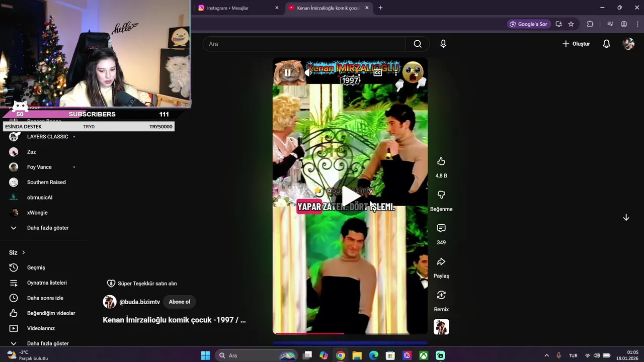Open Microsoft Edge from the taskbar
This screenshot has height=362, width=644.
[x=373, y=355]
